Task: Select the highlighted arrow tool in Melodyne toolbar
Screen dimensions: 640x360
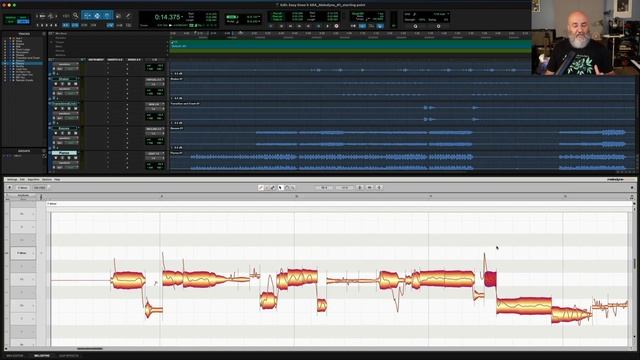Action: 280,188
